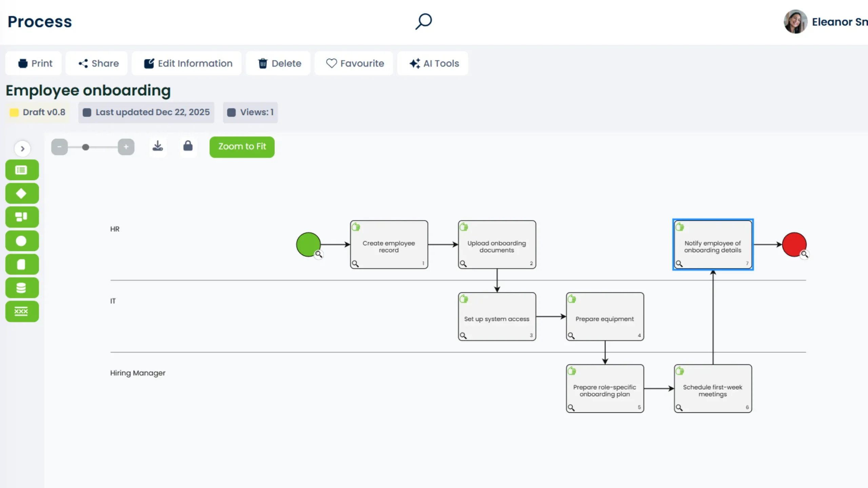Open Eleanor's profile avatar
The width and height of the screenshot is (868, 488).
pos(795,22)
